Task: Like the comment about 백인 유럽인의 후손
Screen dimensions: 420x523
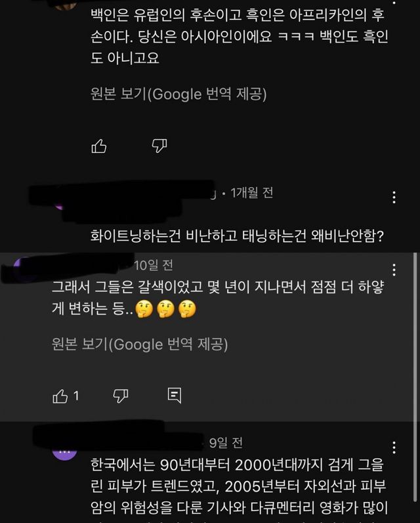Action: pyautogui.click(x=99, y=146)
